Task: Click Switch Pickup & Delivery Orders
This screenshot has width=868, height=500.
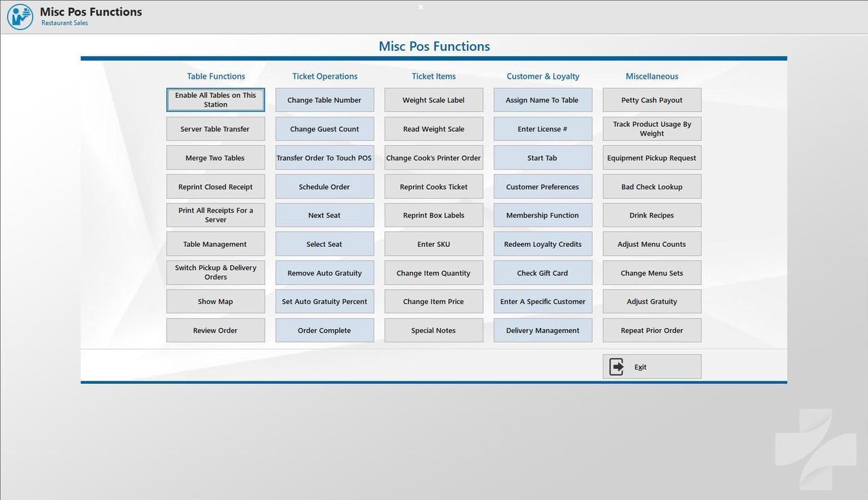Action: point(216,273)
